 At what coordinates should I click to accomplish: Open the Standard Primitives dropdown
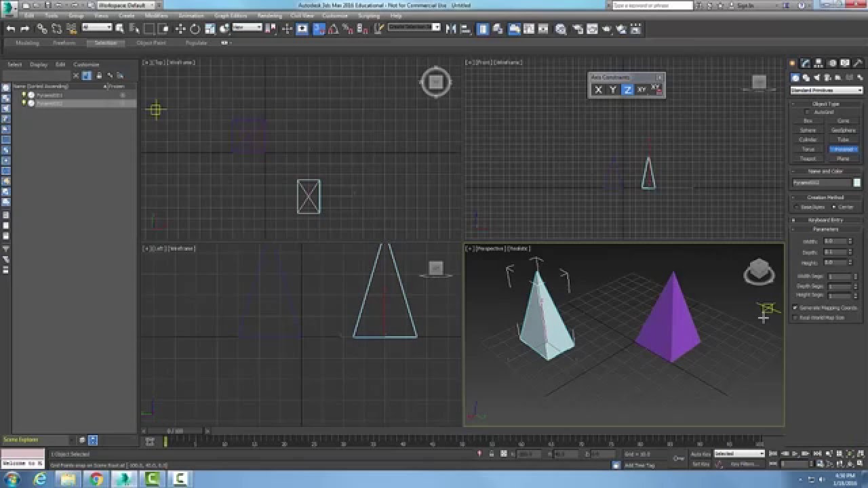click(827, 90)
